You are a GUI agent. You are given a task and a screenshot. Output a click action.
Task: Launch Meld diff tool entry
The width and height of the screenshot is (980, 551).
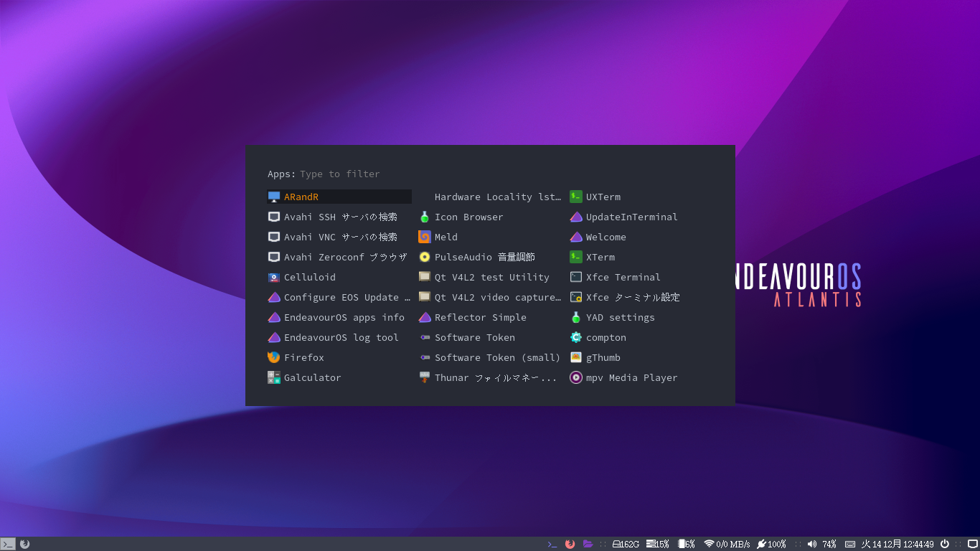click(490, 237)
